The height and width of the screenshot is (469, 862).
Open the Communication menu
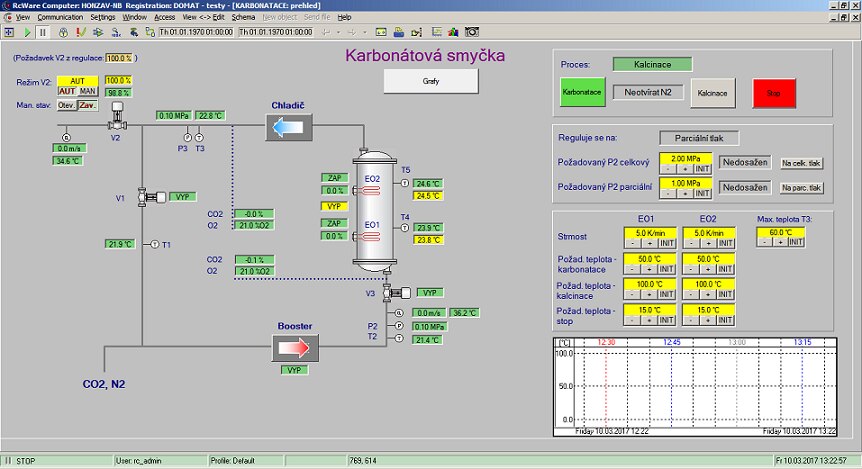(x=60, y=18)
